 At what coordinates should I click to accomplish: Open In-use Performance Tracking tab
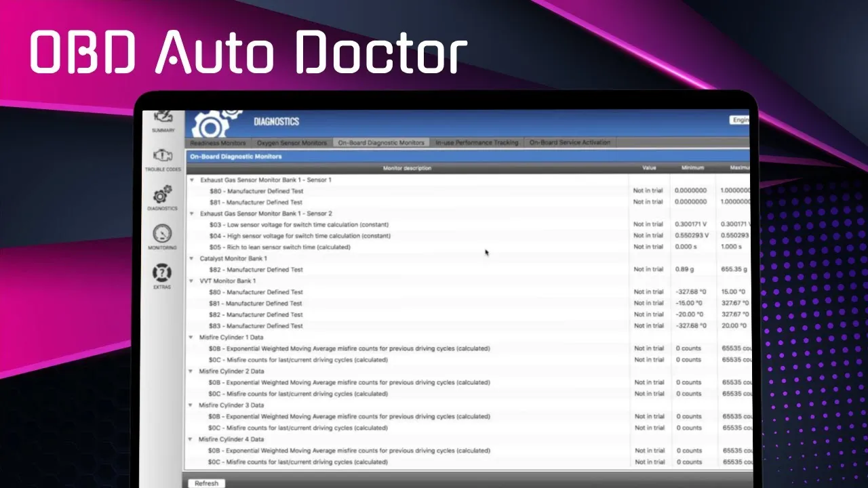477,143
